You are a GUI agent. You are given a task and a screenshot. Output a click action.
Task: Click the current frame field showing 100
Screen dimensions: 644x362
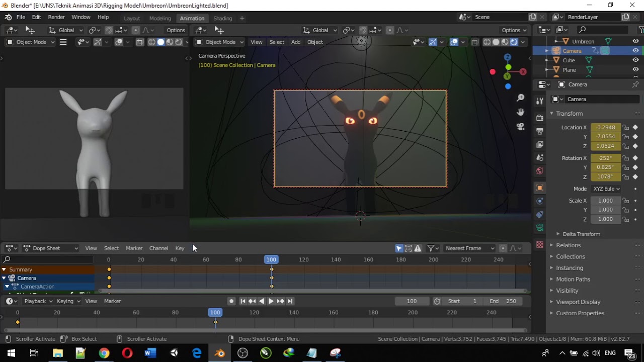[412, 301]
